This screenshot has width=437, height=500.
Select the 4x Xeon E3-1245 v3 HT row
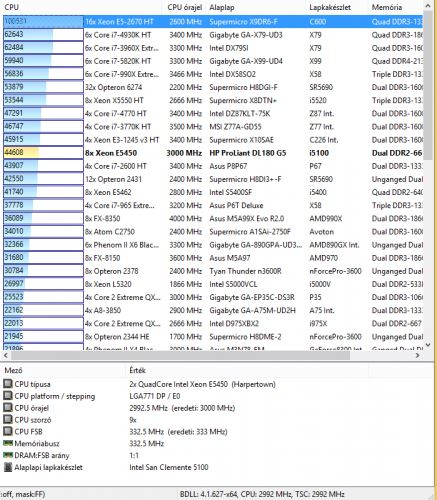(213, 140)
